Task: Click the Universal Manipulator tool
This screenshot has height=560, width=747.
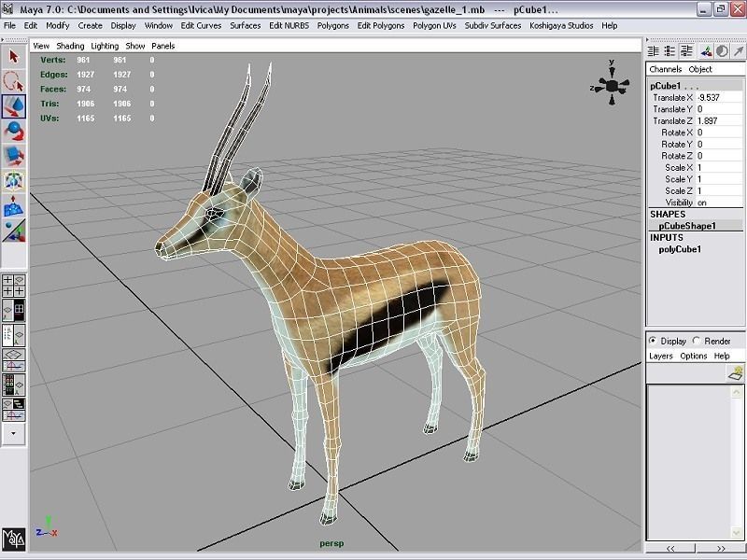Action: tap(13, 181)
